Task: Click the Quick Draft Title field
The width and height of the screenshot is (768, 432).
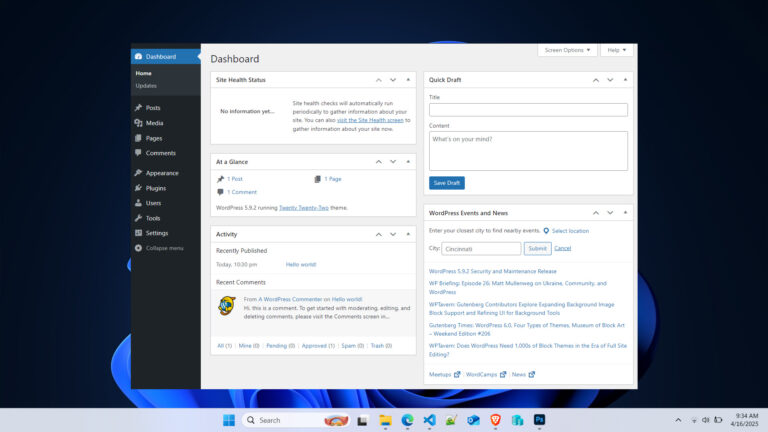Action: 528,110
